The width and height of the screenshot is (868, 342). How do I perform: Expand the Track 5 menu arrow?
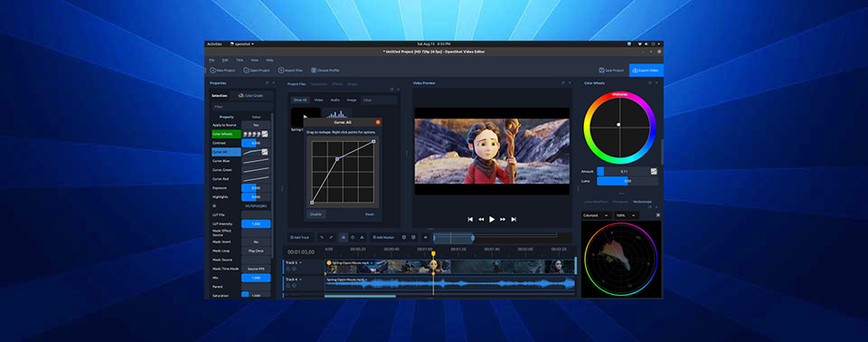(x=300, y=262)
